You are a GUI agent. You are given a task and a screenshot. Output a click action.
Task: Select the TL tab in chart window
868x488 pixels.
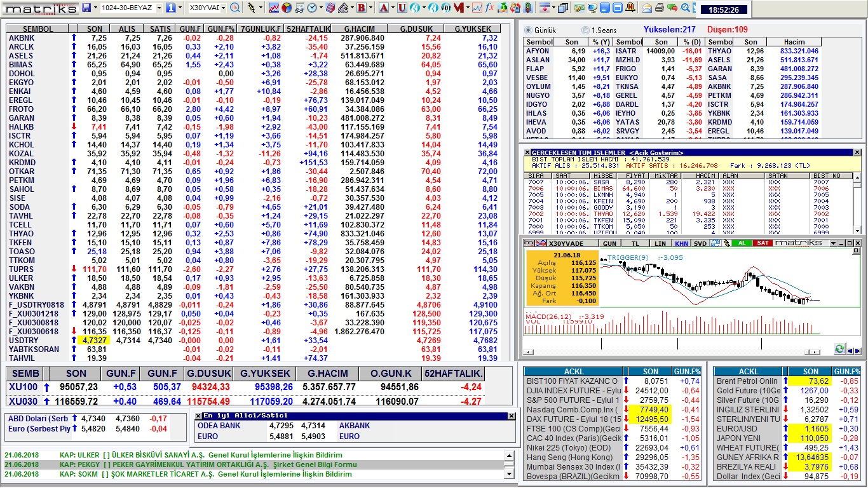(x=635, y=243)
